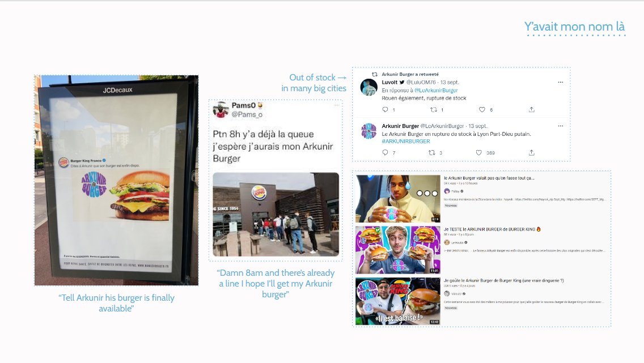
Task: Click 'Rouen également, rupture de stock' text
Action: (424, 98)
